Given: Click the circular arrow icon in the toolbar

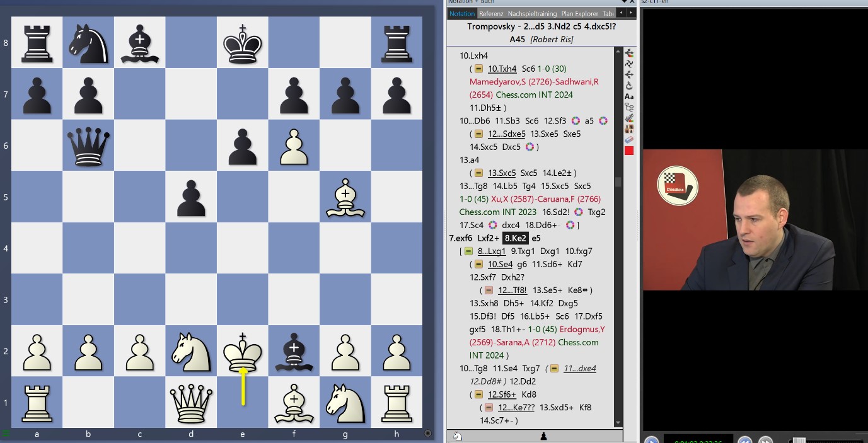Looking at the screenshot, I should tap(628, 85).
